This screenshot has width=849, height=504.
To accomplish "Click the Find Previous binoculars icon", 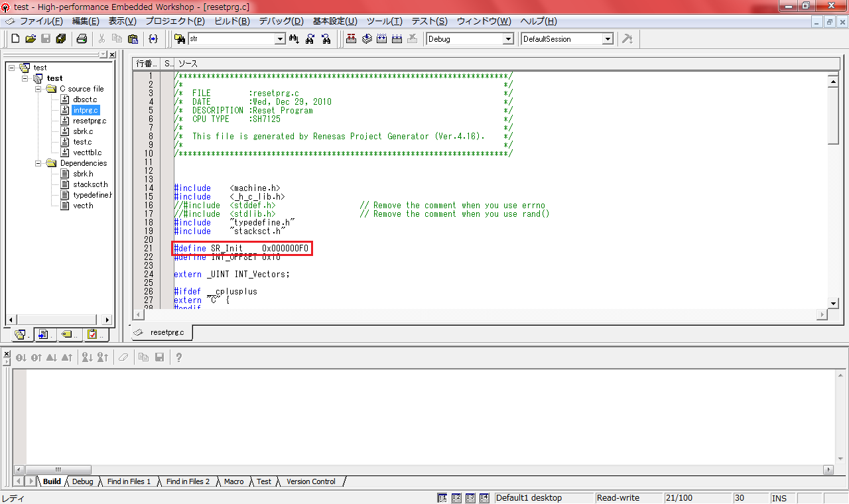I will pyautogui.click(x=310, y=39).
